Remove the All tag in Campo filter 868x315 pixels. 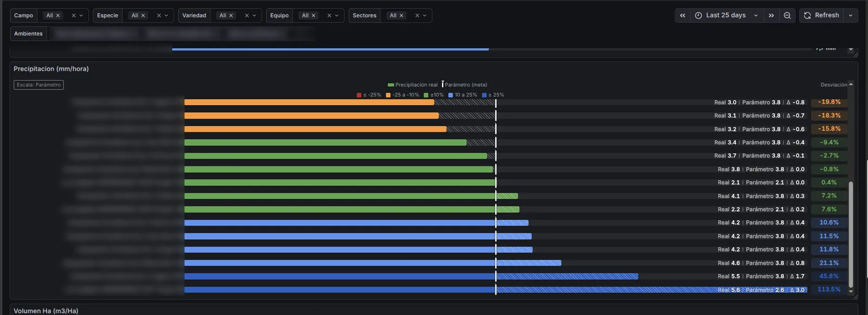click(x=58, y=16)
